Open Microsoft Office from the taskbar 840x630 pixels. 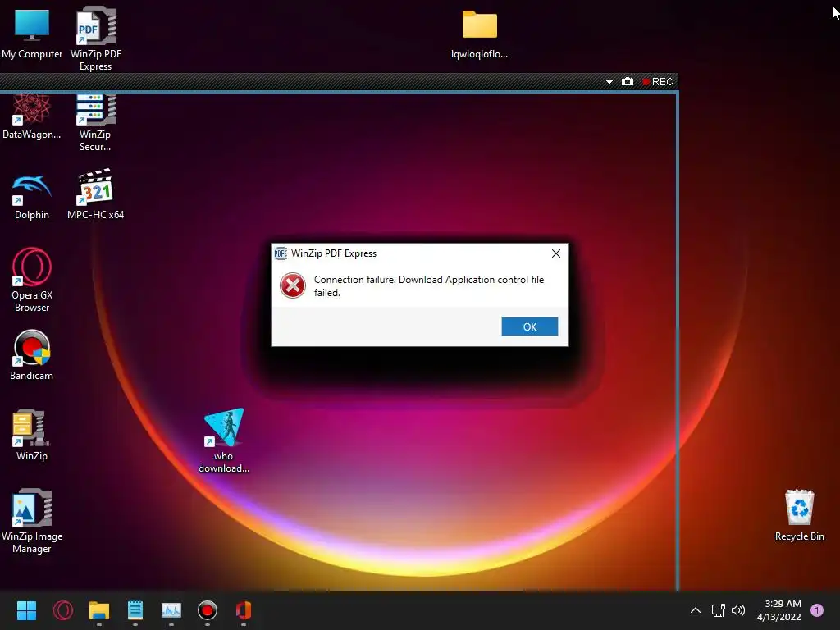coord(244,610)
